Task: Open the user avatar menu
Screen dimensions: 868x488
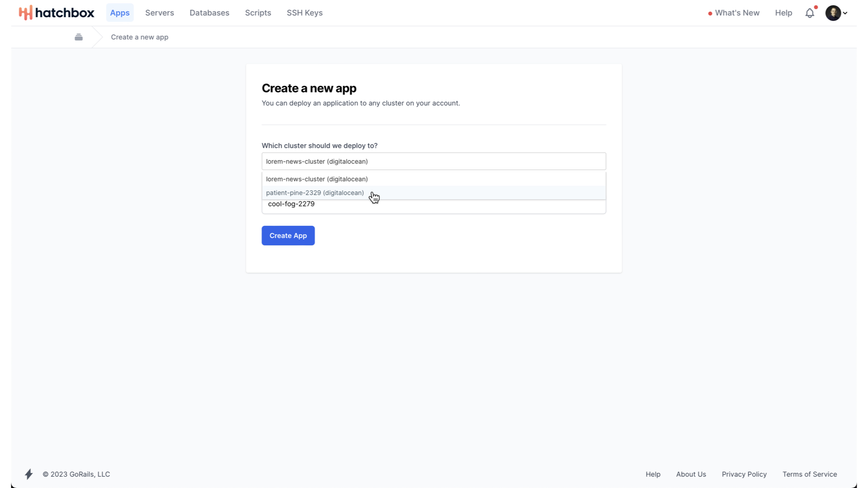Action: click(x=835, y=13)
